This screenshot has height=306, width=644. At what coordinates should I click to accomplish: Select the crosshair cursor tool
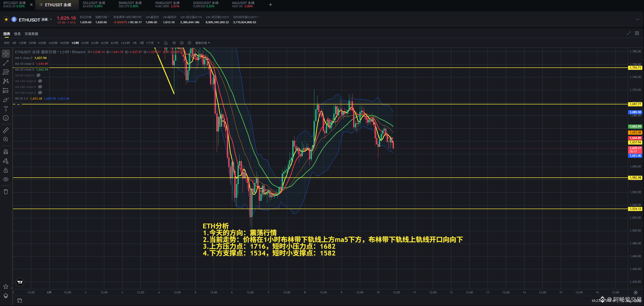coord(6,54)
